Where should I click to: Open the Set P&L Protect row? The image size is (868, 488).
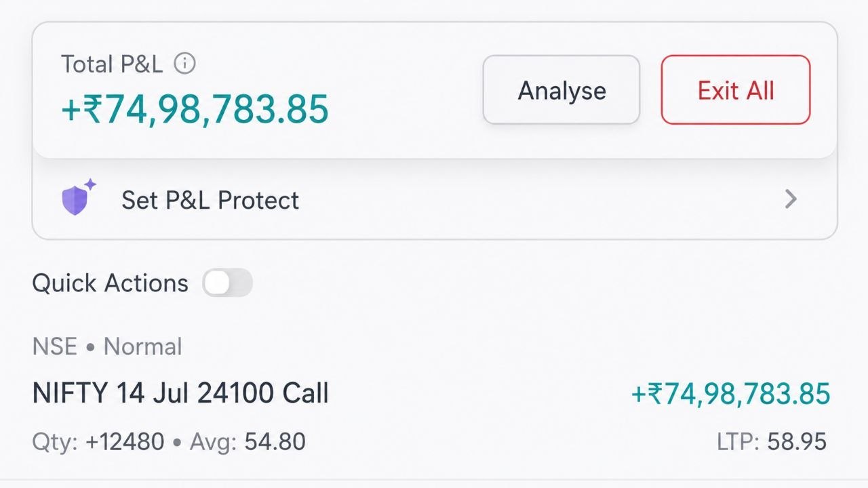tap(435, 200)
